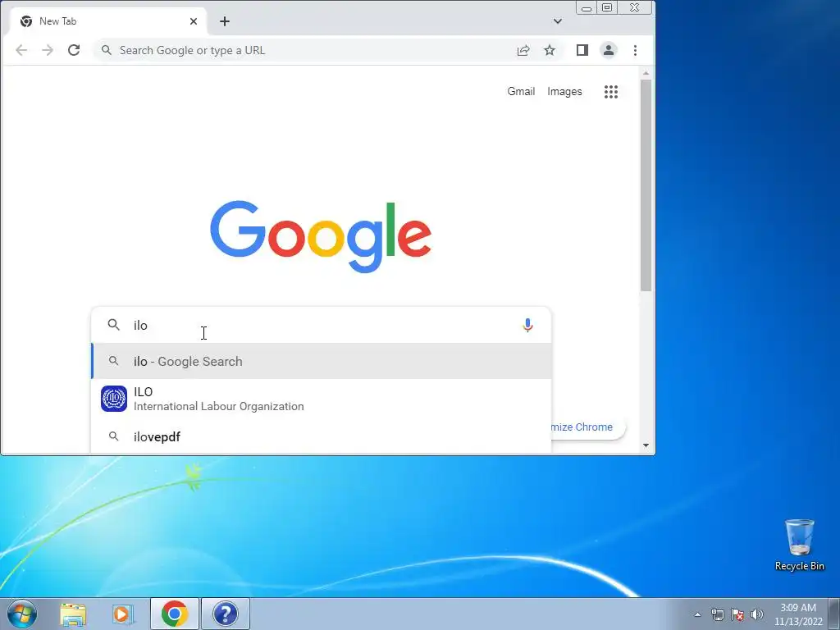Click the Google logo

tap(321, 236)
